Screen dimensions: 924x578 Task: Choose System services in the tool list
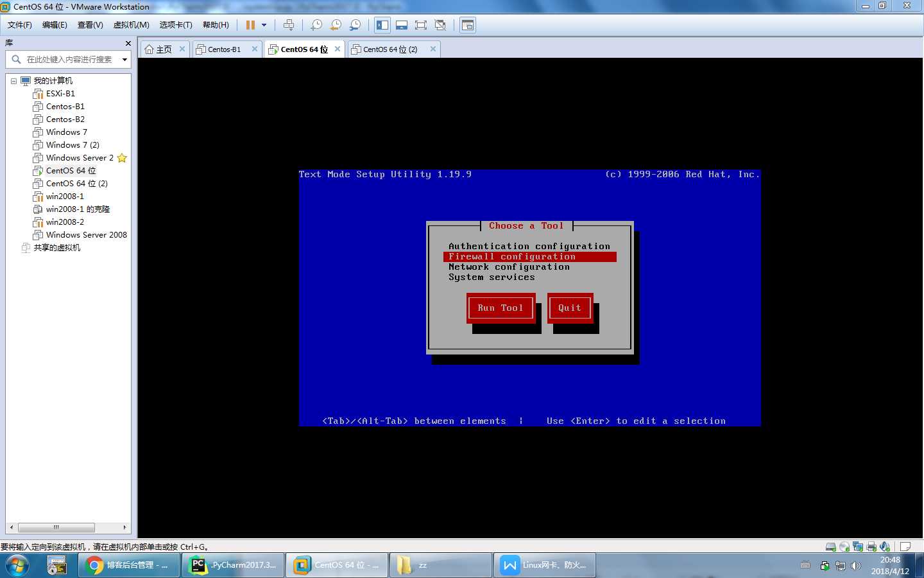click(492, 277)
